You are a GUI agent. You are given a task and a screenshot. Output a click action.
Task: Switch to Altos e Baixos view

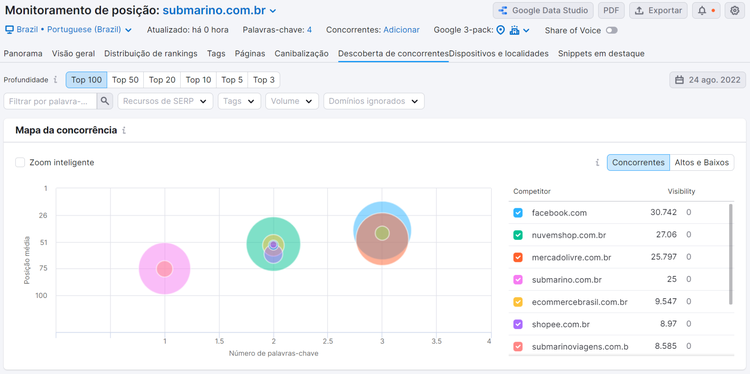click(702, 163)
